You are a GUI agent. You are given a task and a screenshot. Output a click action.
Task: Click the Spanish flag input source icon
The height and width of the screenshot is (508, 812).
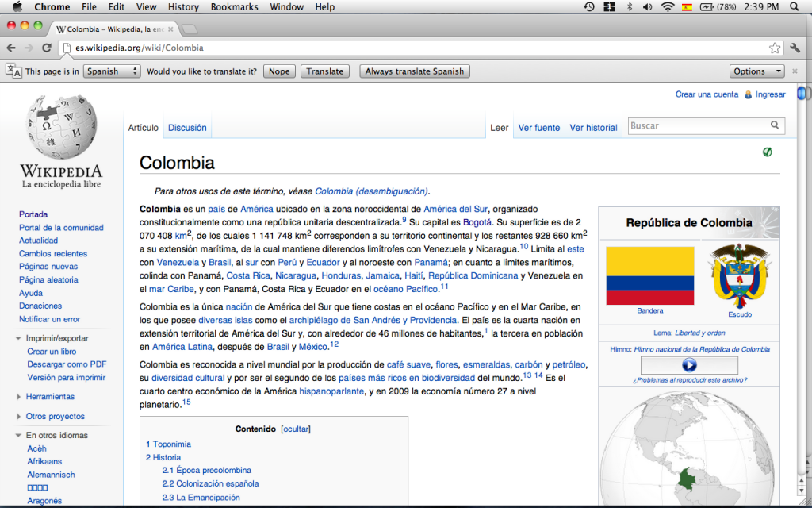688,6
